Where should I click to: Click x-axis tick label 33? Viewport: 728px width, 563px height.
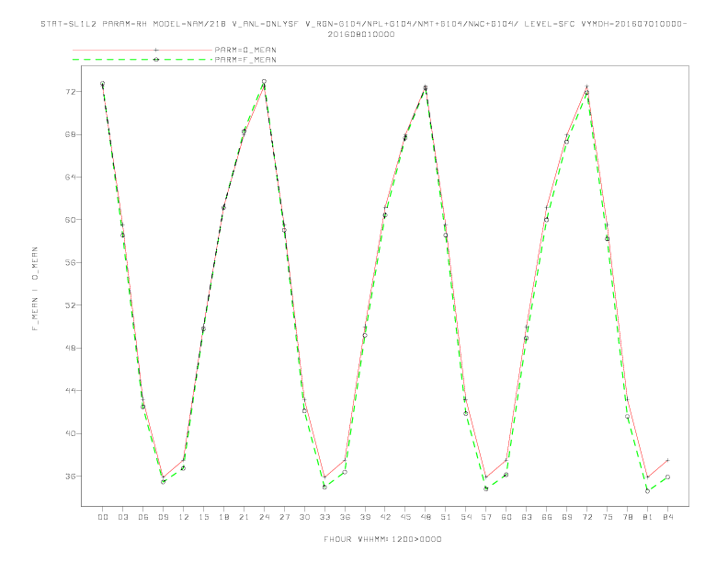tap(325, 517)
